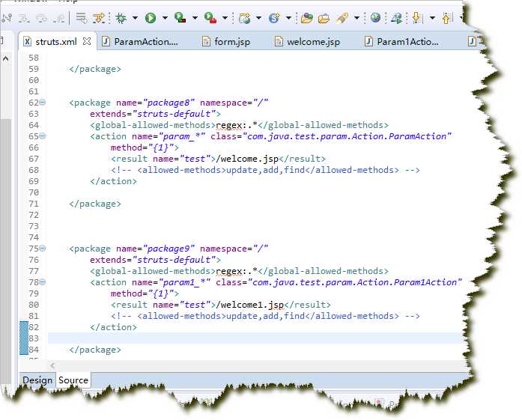Collapse the package8 fold at line 62

(43, 102)
